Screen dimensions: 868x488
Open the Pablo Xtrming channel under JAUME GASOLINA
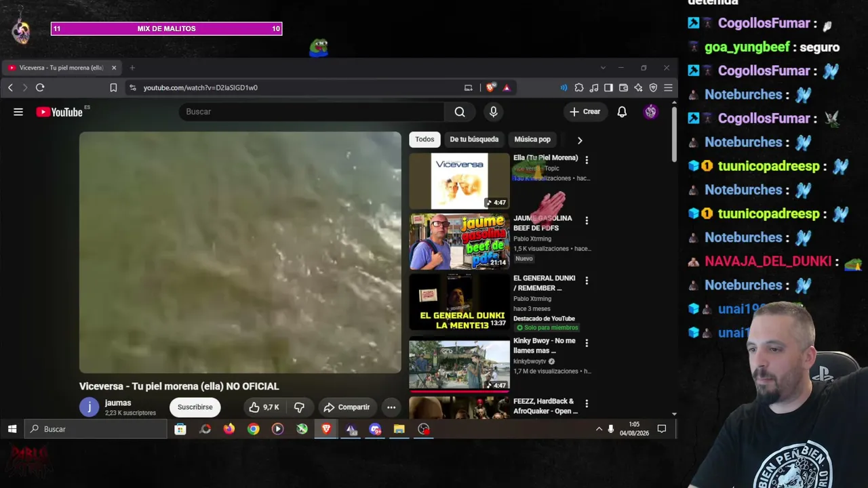coord(532,239)
